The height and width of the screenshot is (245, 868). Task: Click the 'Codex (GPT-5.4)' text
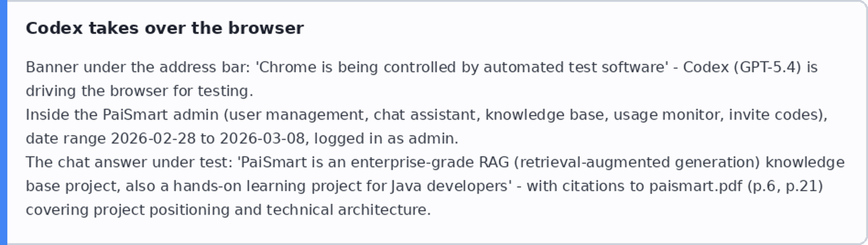click(742, 67)
